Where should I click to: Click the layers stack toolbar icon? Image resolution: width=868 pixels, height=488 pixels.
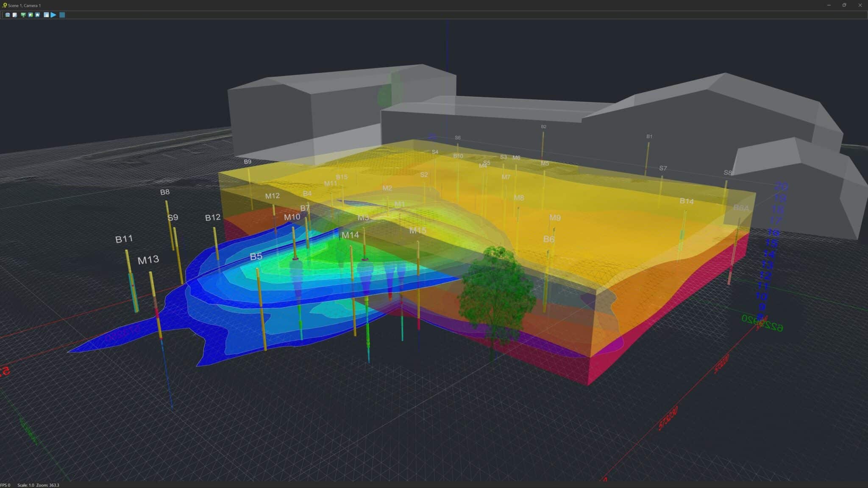[x=8, y=15]
